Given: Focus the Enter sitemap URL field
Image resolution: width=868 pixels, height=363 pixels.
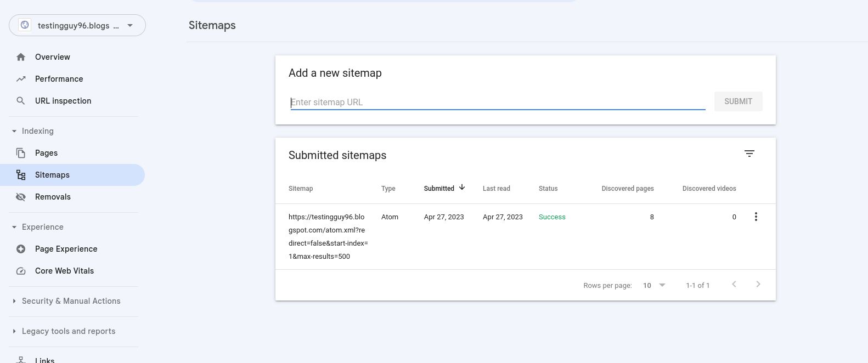Looking at the screenshot, I should [x=497, y=102].
